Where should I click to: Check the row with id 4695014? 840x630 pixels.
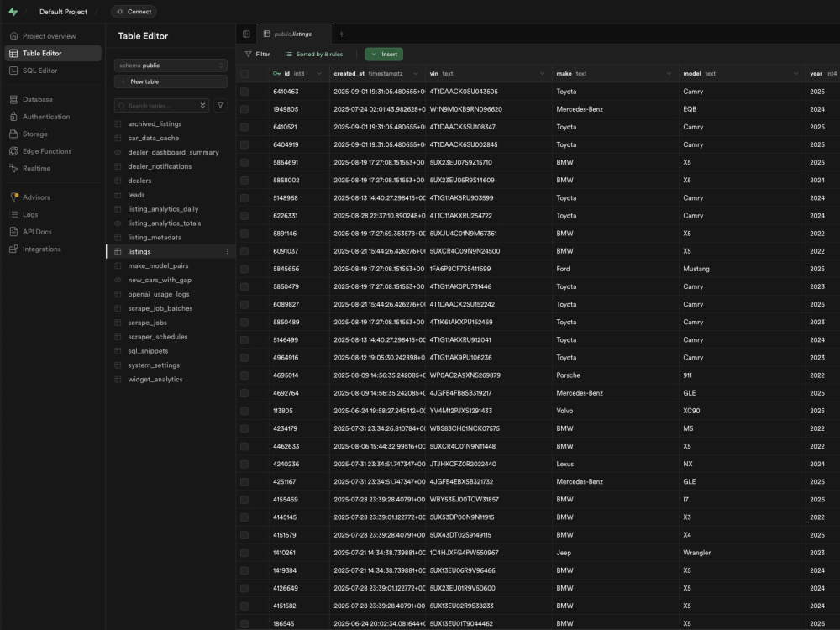click(244, 375)
